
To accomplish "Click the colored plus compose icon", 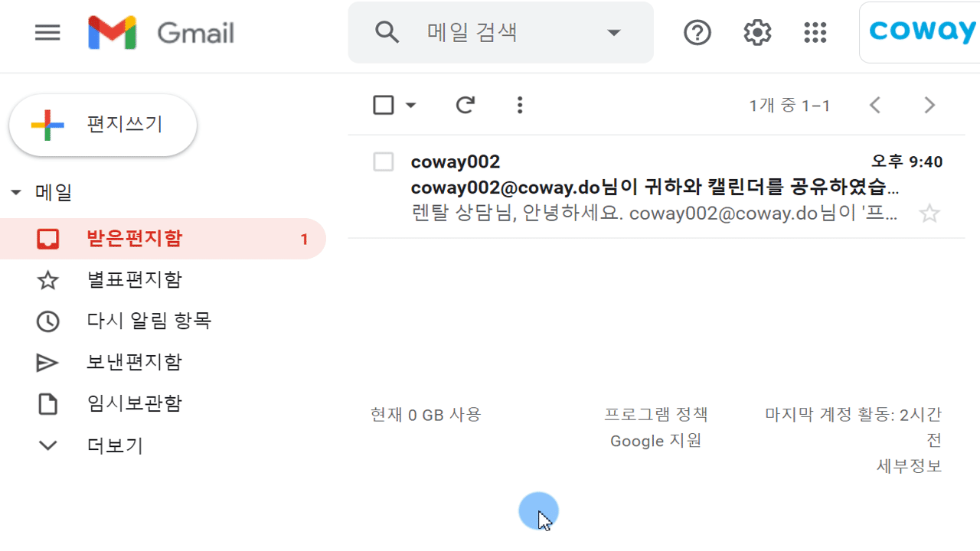I will pyautogui.click(x=47, y=126).
